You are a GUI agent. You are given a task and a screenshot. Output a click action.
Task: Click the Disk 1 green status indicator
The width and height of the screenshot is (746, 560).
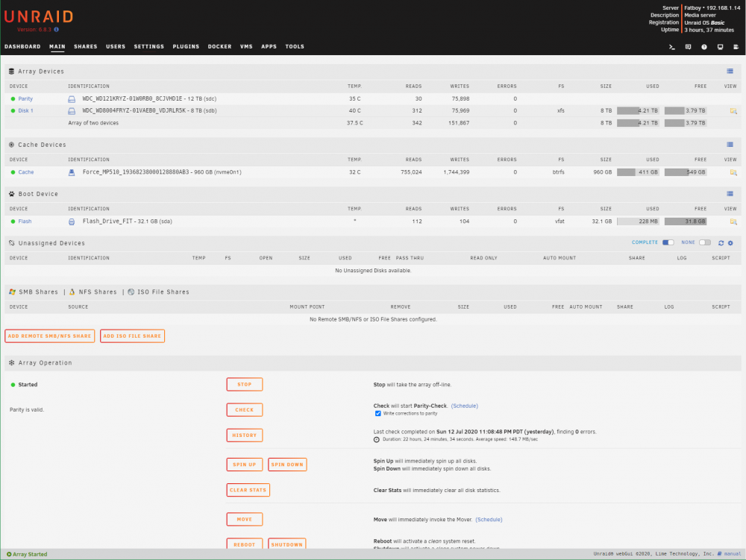pyautogui.click(x=13, y=111)
